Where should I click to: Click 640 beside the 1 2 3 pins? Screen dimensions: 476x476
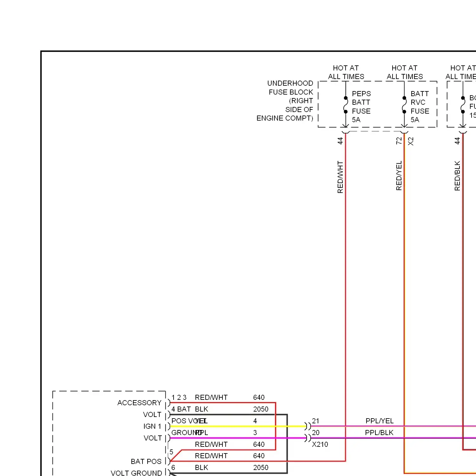[259, 397]
